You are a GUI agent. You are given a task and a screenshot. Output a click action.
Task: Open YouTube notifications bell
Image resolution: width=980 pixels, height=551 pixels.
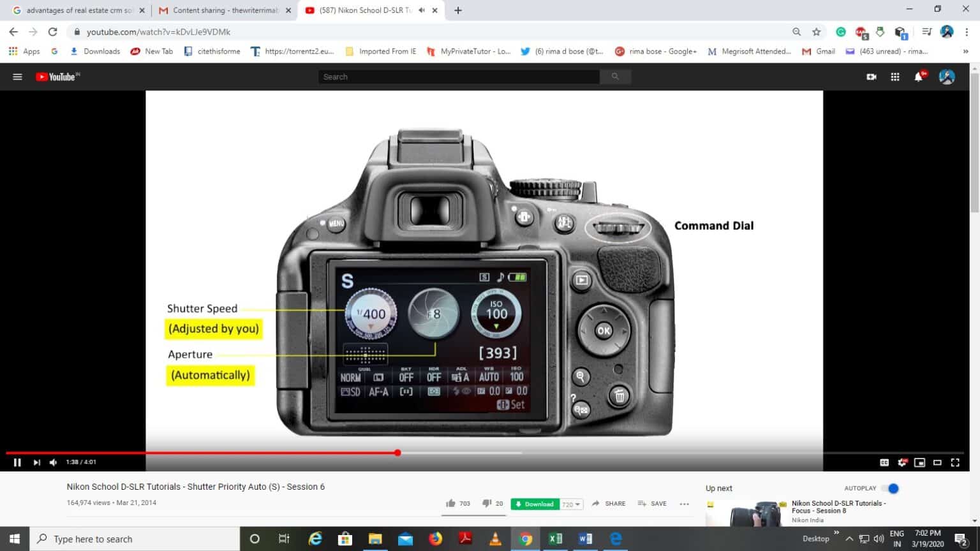pos(919,77)
